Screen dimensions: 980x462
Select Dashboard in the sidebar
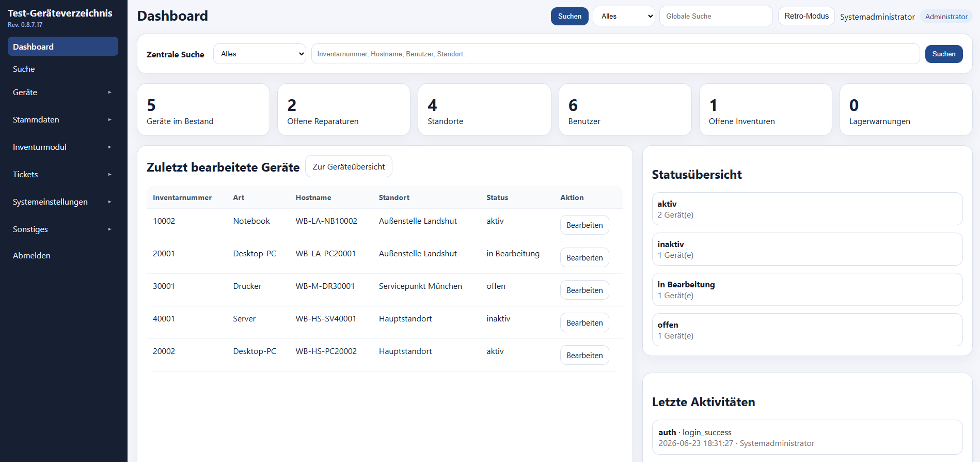pyautogui.click(x=63, y=47)
